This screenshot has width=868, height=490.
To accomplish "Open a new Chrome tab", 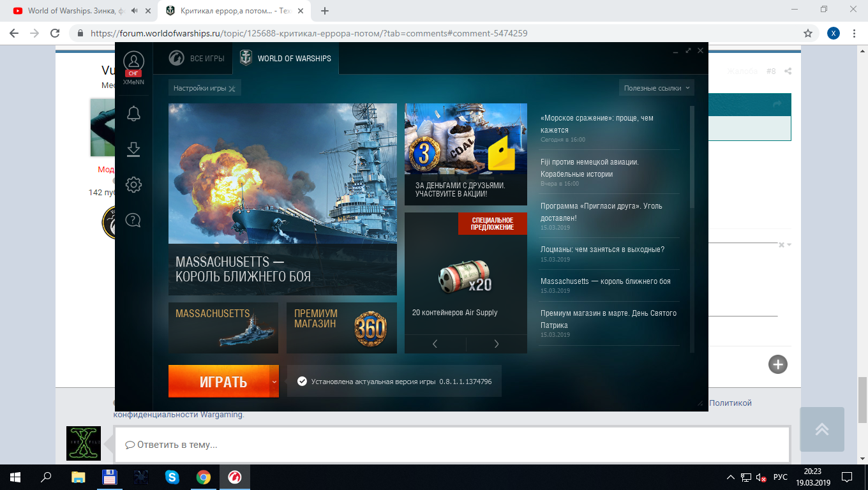I will tap(324, 11).
